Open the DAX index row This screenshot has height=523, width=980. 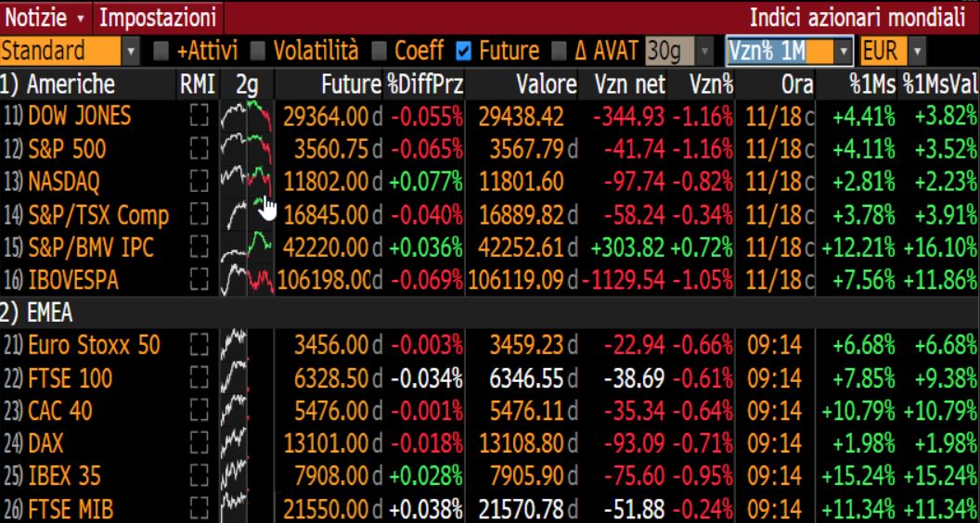click(x=490, y=444)
